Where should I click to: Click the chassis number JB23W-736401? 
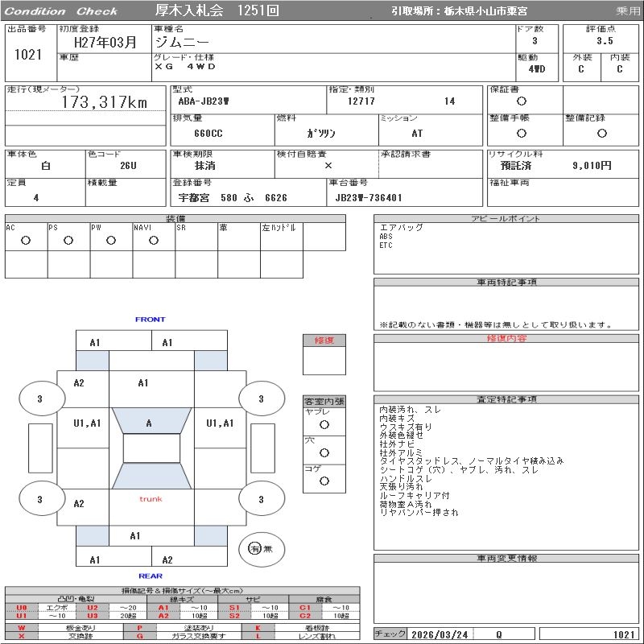tap(369, 198)
